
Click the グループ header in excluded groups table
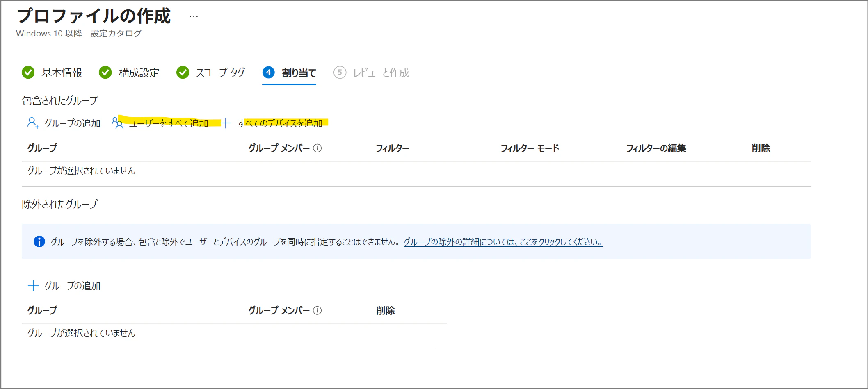pyautogui.click(x=42, y=311)
